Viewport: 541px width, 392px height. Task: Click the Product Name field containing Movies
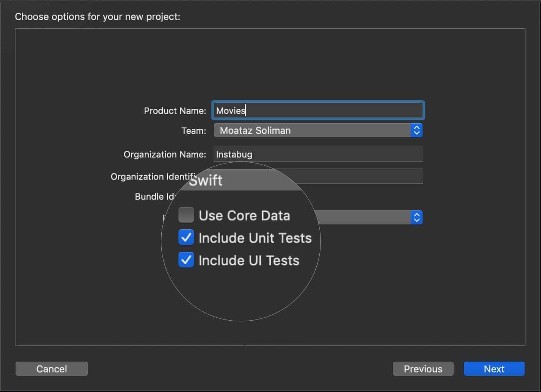318,110
